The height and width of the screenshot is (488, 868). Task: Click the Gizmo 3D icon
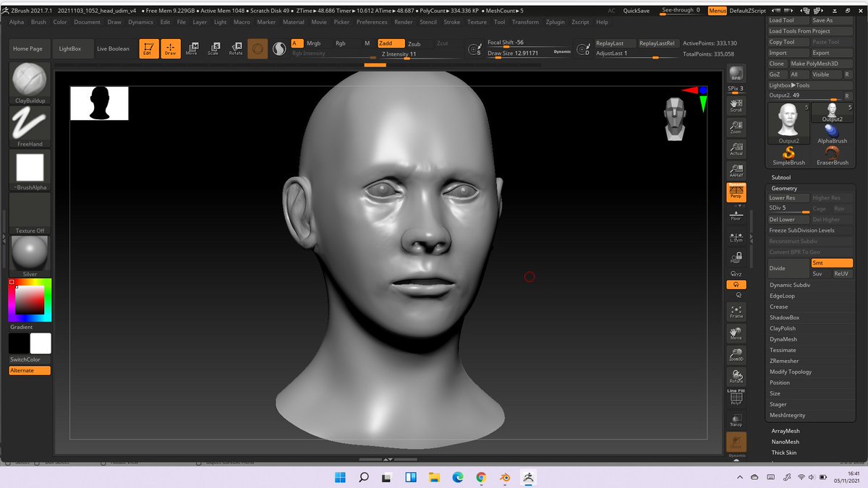[258, 48]
